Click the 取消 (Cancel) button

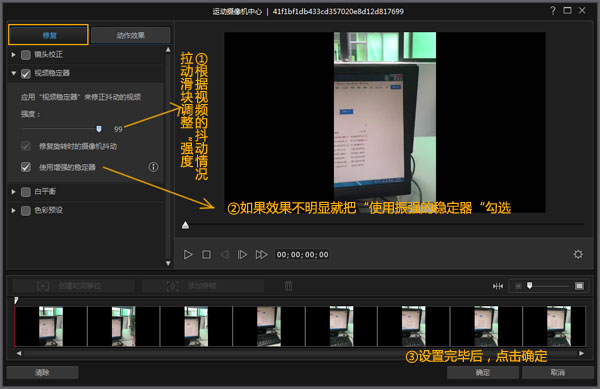[558, 373]
